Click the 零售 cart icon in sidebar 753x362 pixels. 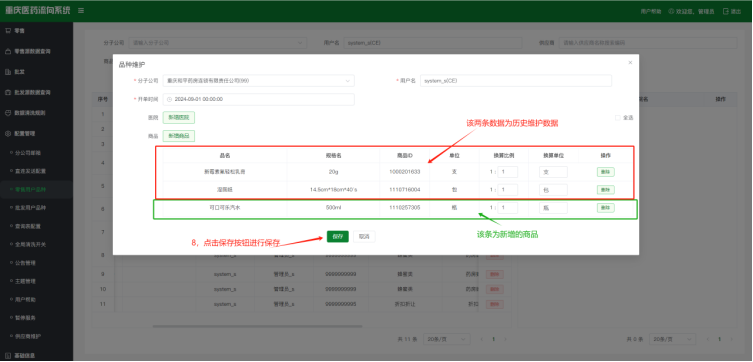click(8, 30)
